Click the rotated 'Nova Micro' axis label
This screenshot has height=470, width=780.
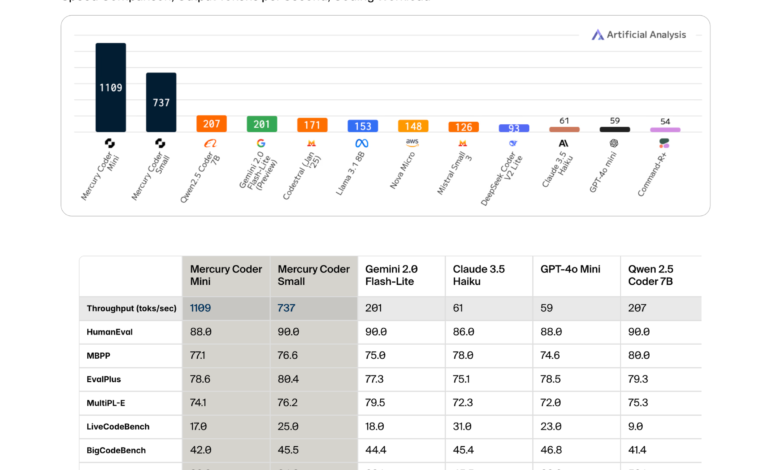[x=402, y=170]
